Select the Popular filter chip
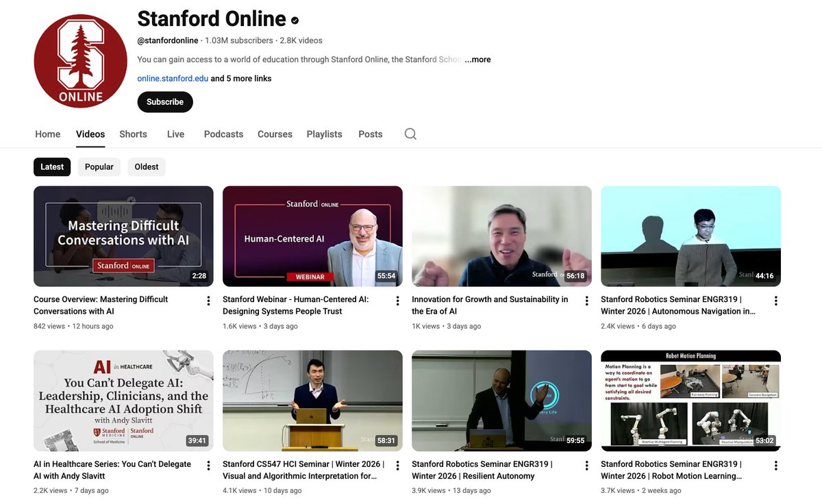This screenshot has height=504, width=822. (99, 167)
